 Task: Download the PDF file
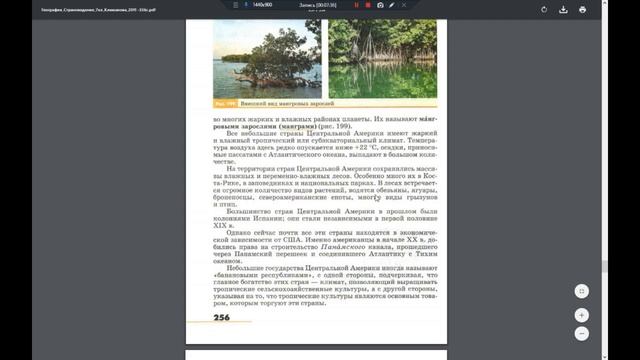tap(563, 9)
